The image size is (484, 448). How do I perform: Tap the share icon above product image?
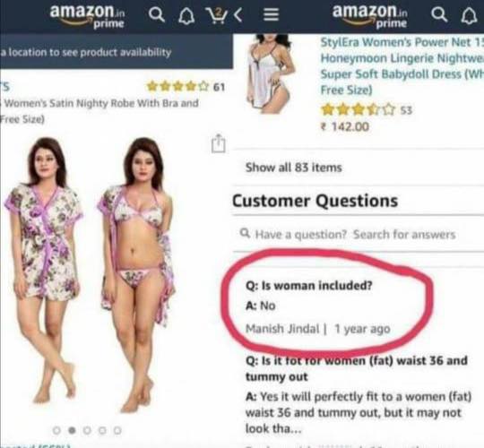[x=219, y=143]
